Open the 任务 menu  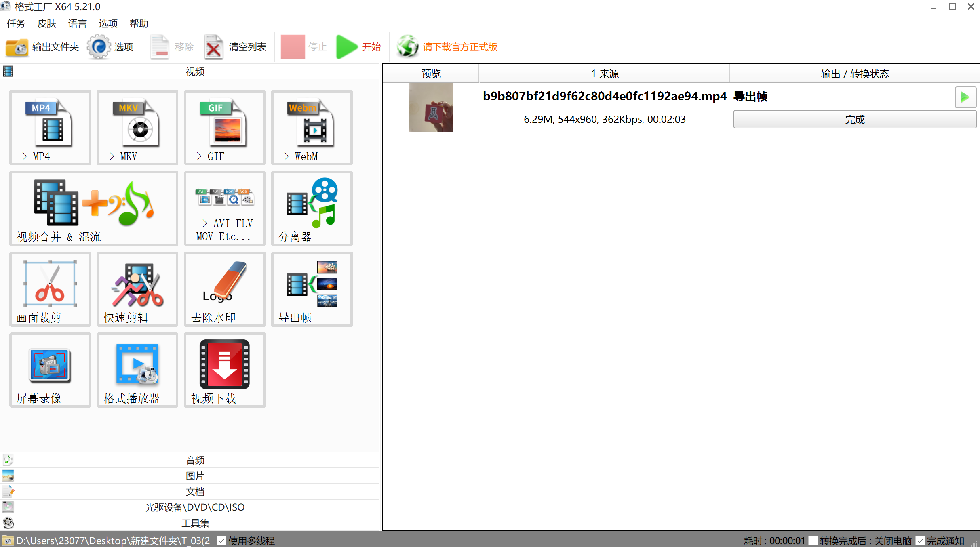[16, 23]
